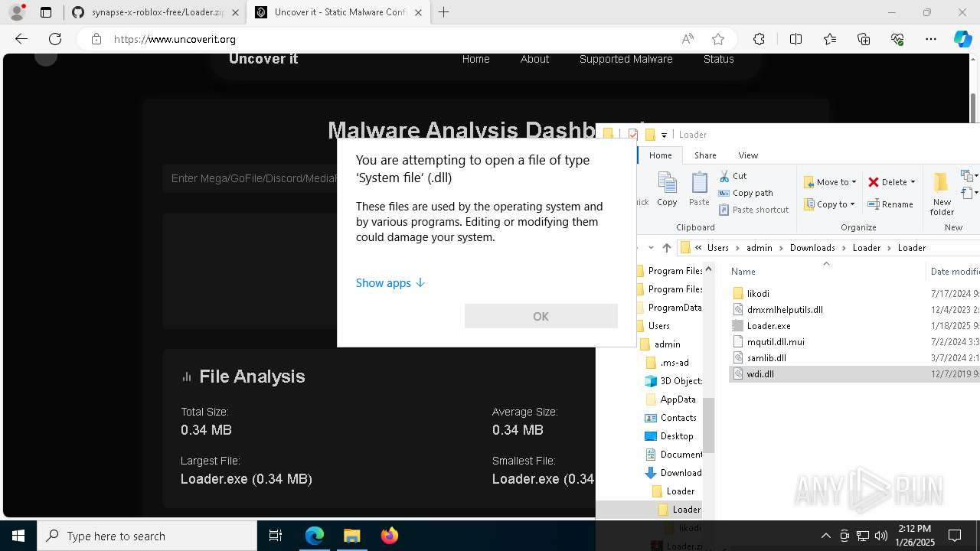This screenshot has width=980, height=551.
Task: Select dmxmlhelputils.dll file
Action: click(785, 310)
